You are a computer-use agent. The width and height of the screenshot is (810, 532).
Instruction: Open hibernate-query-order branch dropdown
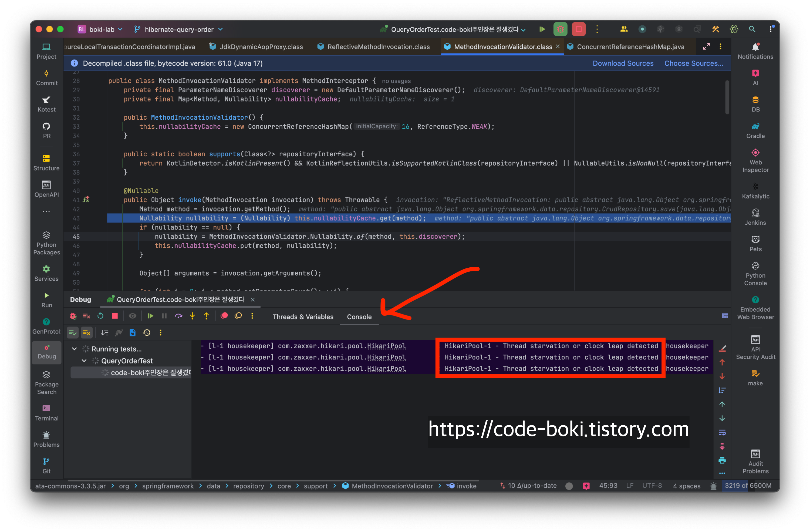179,30
